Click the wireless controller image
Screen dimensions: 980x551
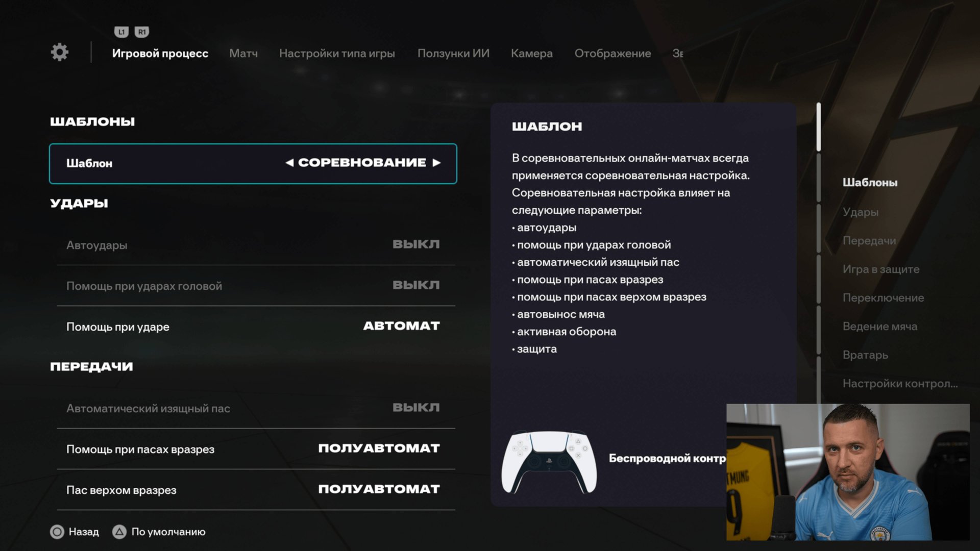pos(549,462)
